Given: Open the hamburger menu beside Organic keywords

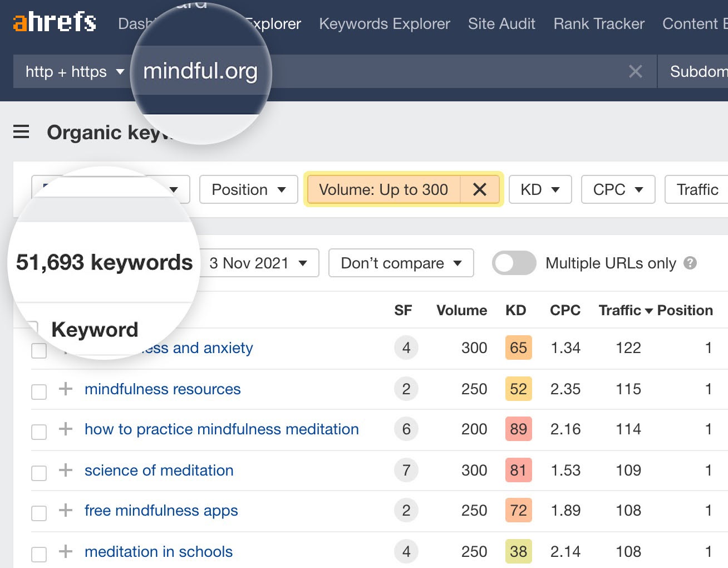Looking at the screenshot, I should [x=21, y=132].
